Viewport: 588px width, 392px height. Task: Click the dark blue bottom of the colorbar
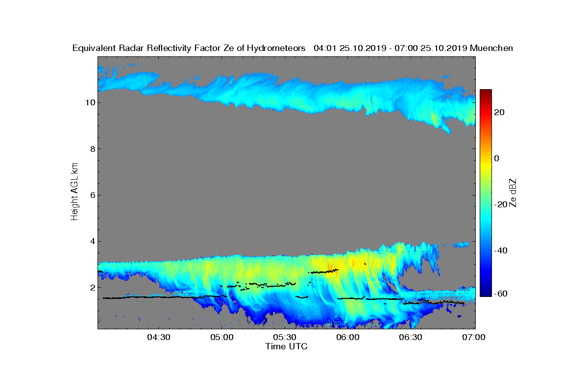(x=486, y=293)
